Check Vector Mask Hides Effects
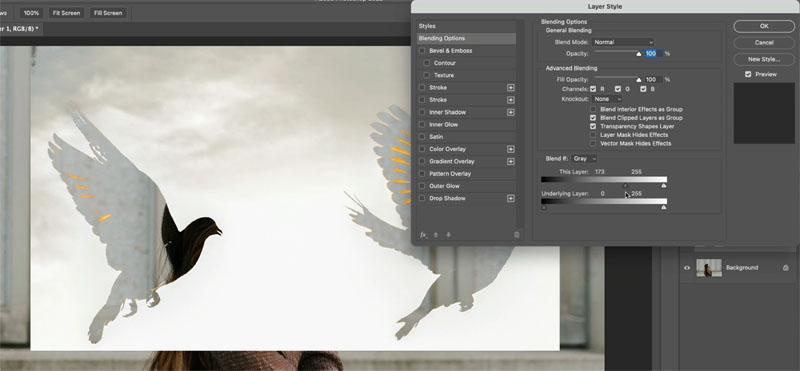Screen dimensions: 800x371 (x=593, y=143)
